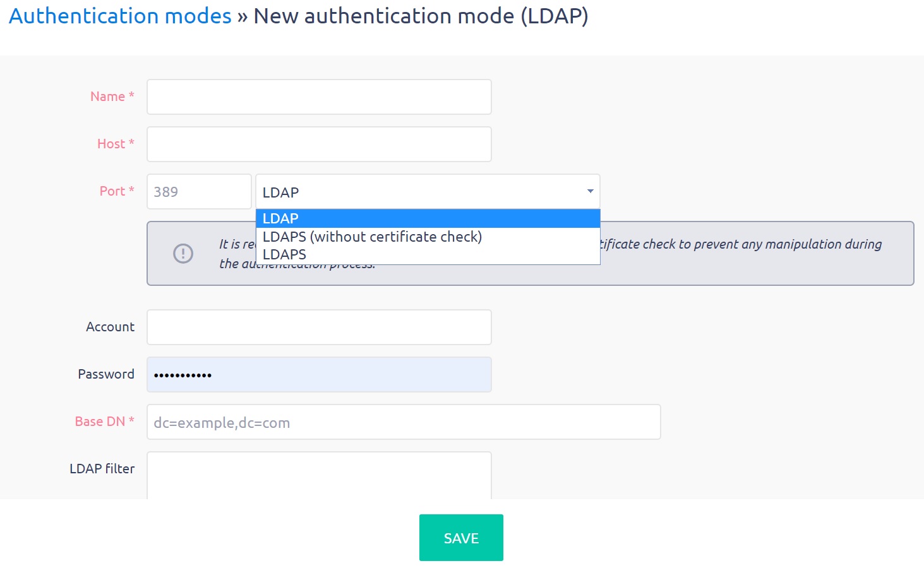Click the Account input field
The width and height of the screenshot is (924, 573).
click(318, 327)
